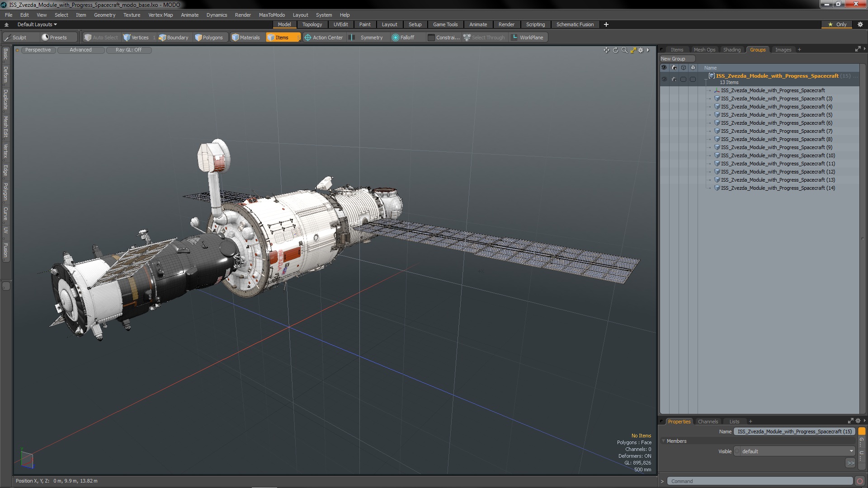
Task: Collapse the Members section
Action: 664,441
